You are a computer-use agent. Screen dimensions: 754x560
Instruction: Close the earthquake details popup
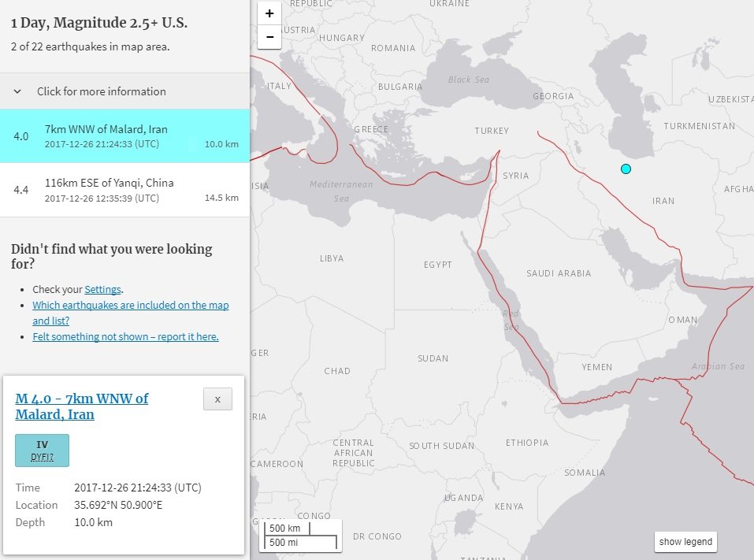217,399
